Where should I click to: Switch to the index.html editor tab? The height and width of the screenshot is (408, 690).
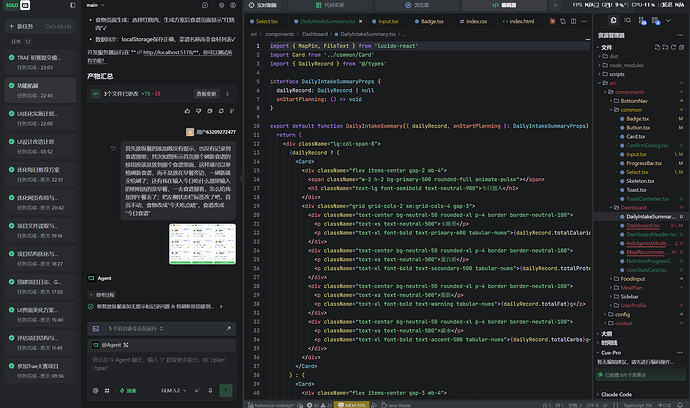[518, 21]
